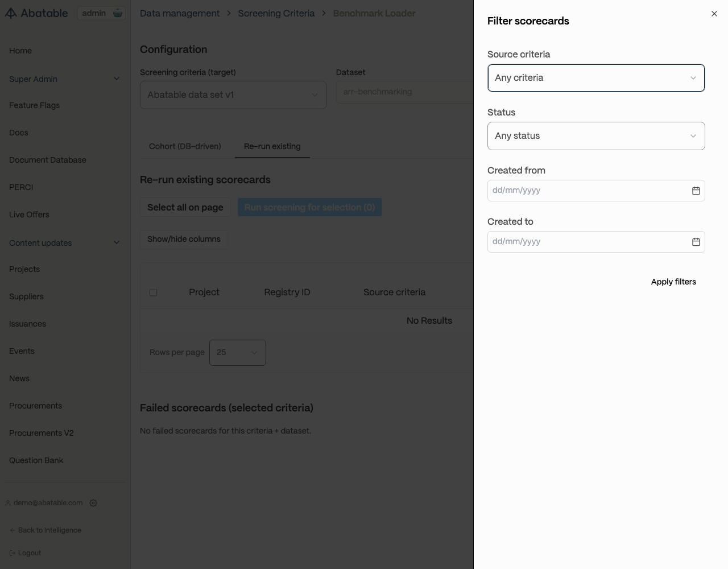This screenshot has height=569, width=728.
Task: Click the Project column header
Action: 204,292
